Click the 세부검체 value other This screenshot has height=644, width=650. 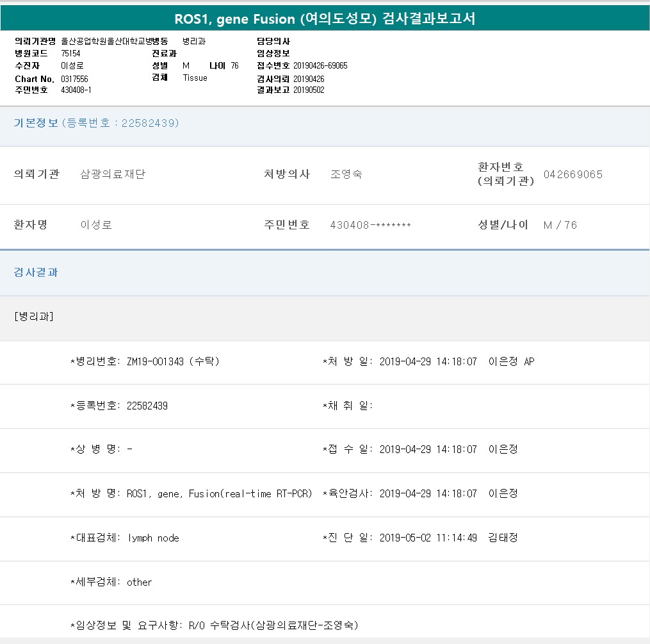click(x=139, y=582)
